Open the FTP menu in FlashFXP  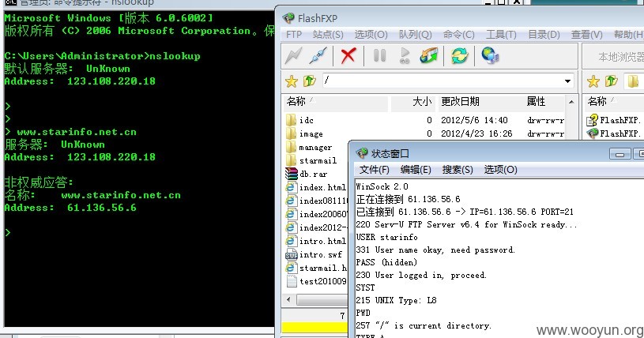point(294,35)
